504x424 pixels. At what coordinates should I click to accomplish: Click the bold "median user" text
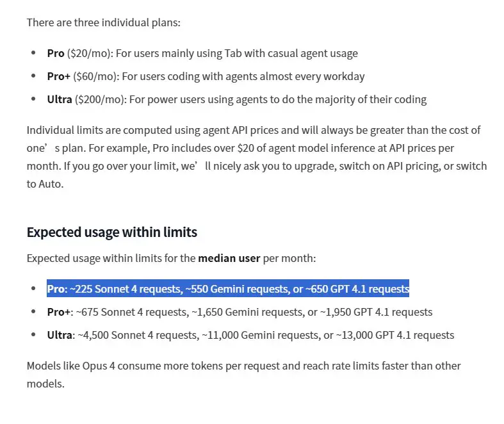pyautogui.click(x=229, y=258)
